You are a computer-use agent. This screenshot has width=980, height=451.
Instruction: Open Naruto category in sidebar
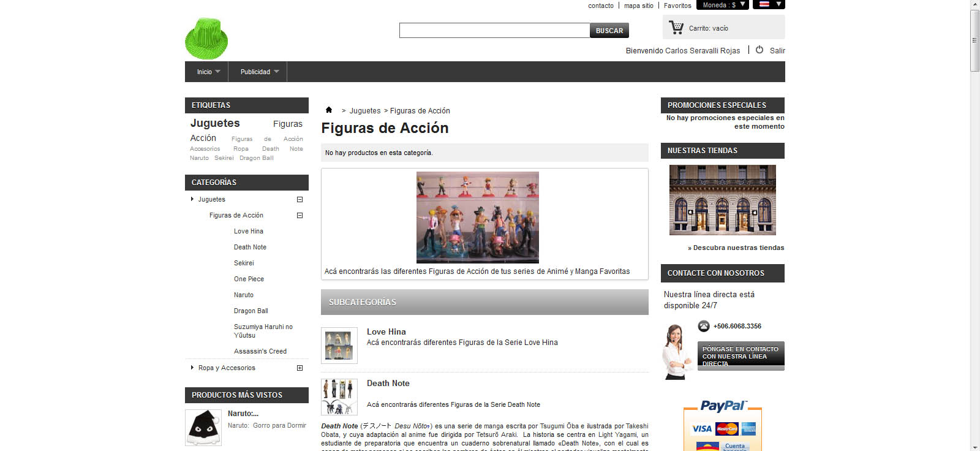click(x=244, y=295)
